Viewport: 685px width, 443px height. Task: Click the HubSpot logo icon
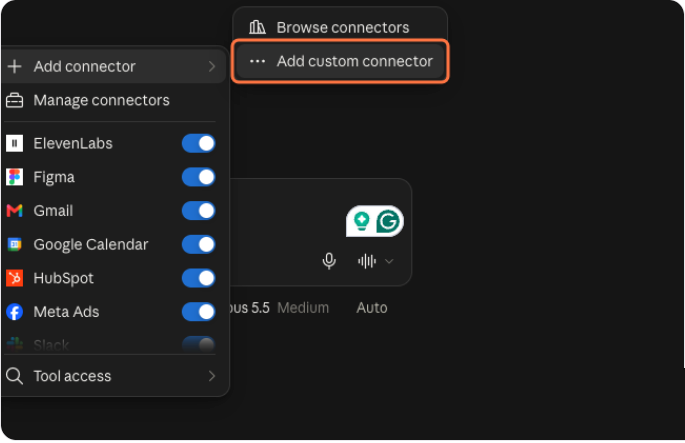click(x=14, y=278)
